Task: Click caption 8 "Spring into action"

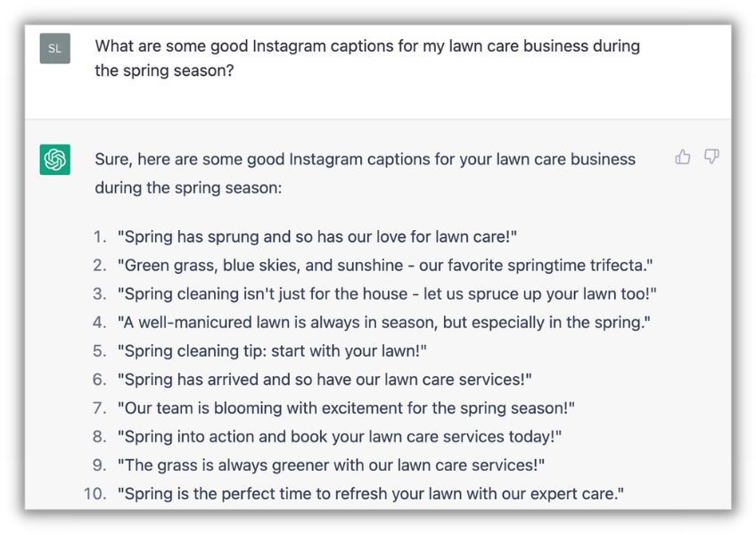Action: (x=340, y=436)
